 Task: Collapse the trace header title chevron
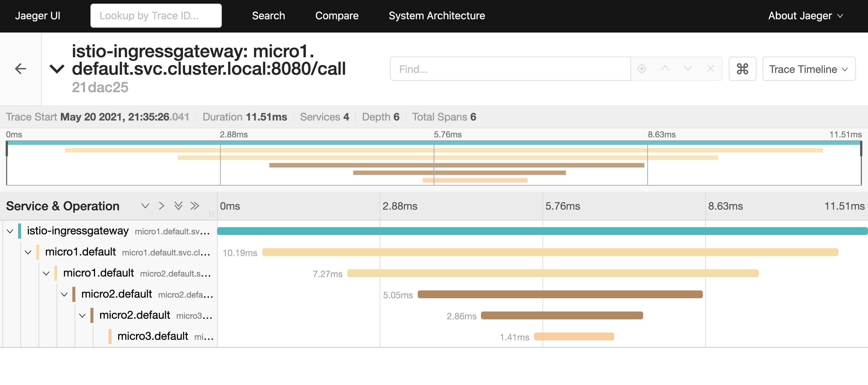[x=57, y=69]
